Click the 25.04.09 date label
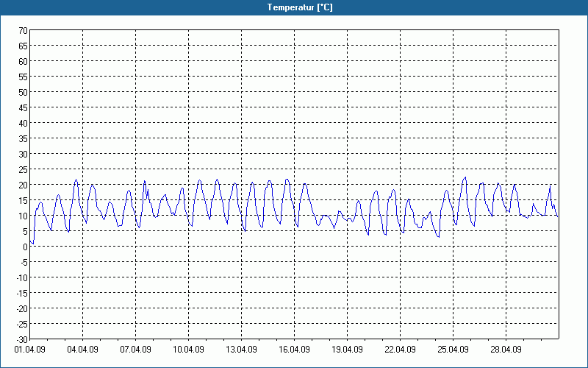588x368 pixels. [453, 350]
